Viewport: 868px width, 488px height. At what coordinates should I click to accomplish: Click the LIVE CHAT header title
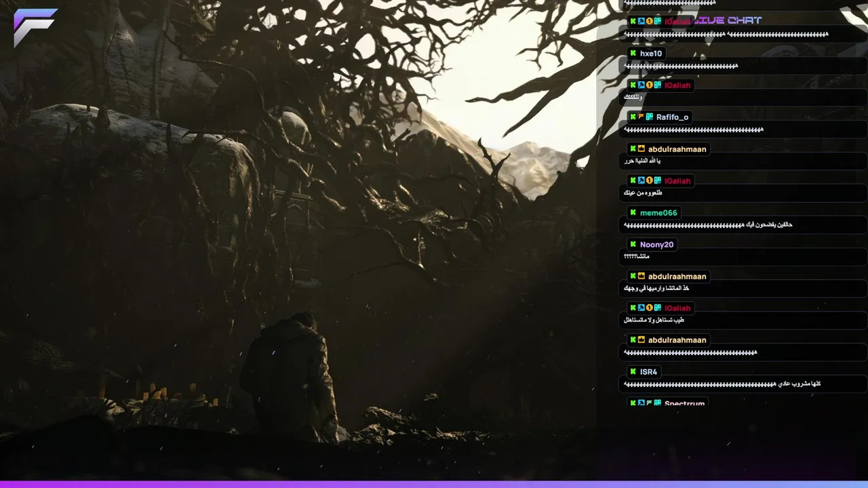[x=726, y=20]
